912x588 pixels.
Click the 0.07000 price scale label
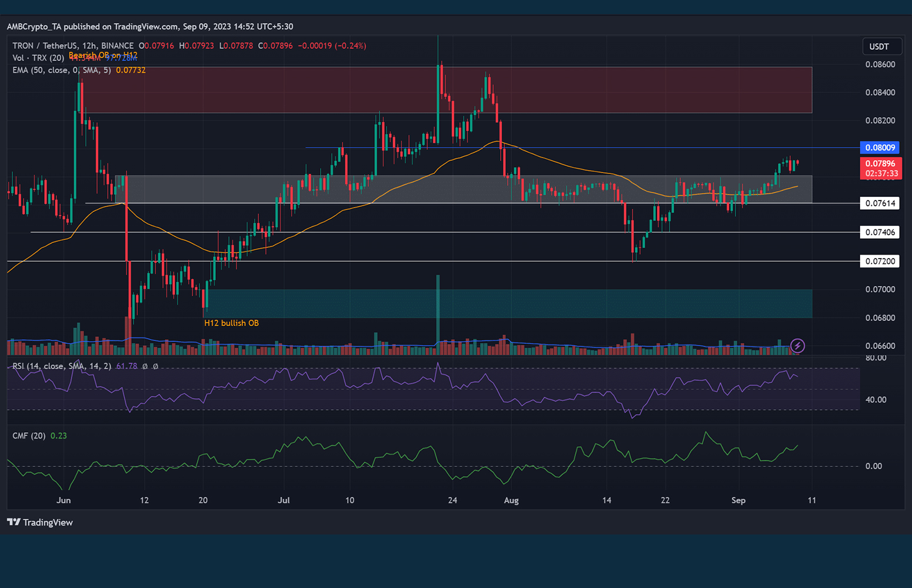pyautogui.click(x=880, y=289)
